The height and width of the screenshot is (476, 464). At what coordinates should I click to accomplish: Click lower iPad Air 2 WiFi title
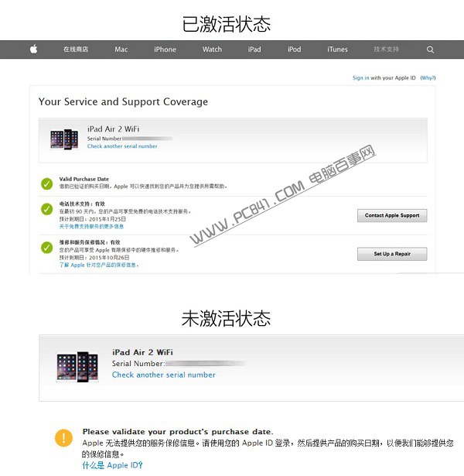coord(142,352)
